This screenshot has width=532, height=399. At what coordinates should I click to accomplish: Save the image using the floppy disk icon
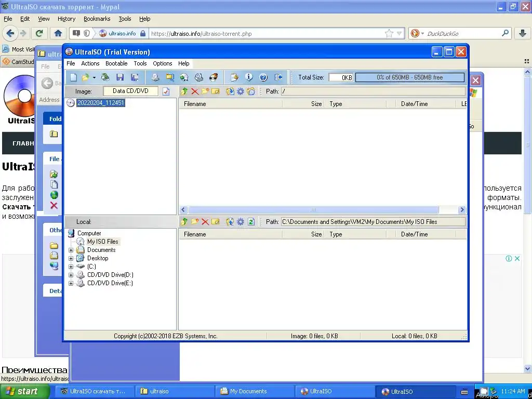point(120,77)
